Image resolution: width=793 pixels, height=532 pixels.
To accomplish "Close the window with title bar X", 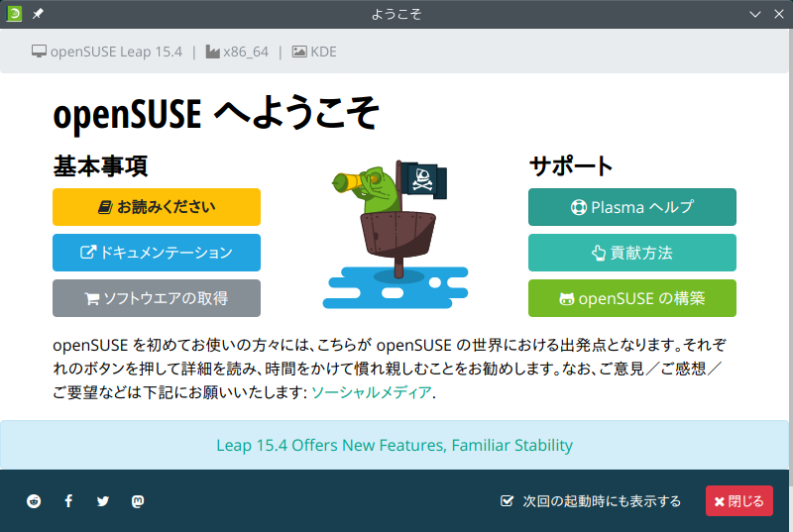I will point(779,14).
